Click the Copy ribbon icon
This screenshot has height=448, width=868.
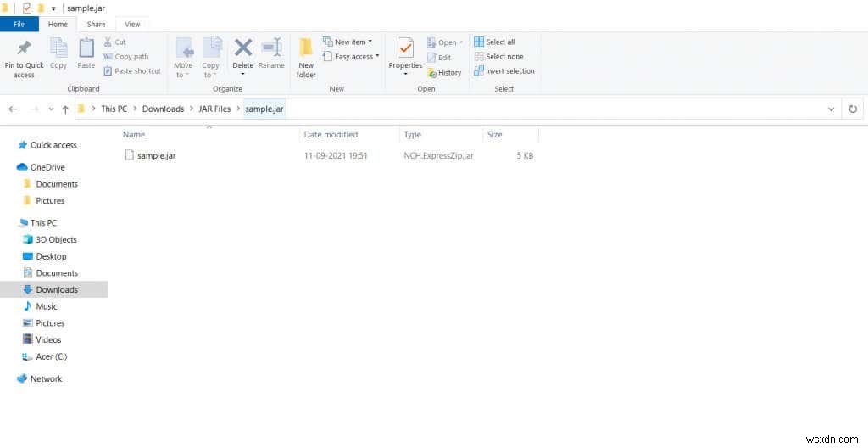(58, 48)
